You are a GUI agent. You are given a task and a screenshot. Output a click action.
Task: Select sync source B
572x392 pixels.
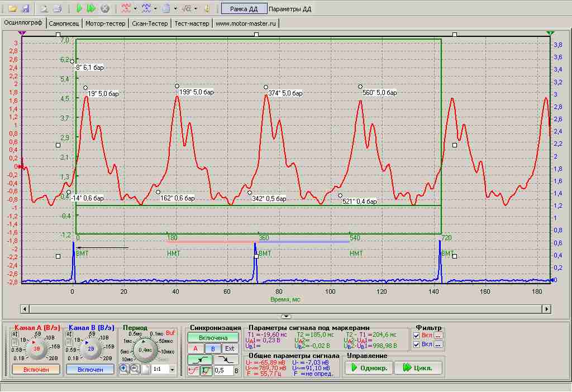point(213,348)
